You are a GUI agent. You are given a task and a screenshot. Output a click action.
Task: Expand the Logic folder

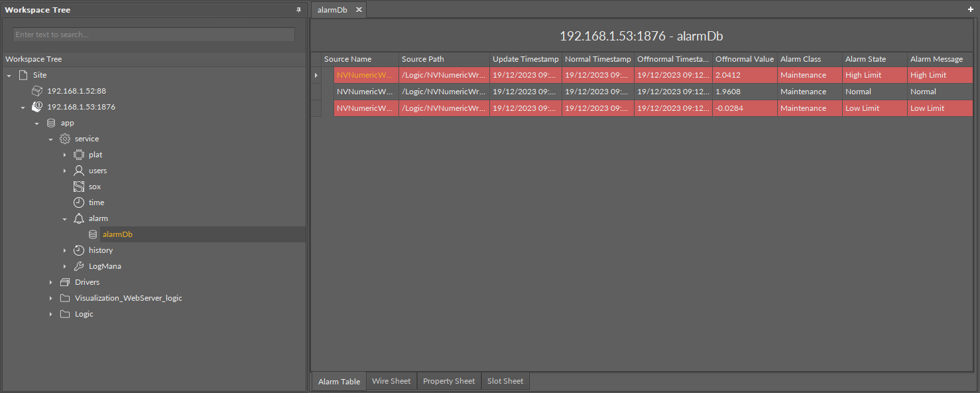[51, 313]
